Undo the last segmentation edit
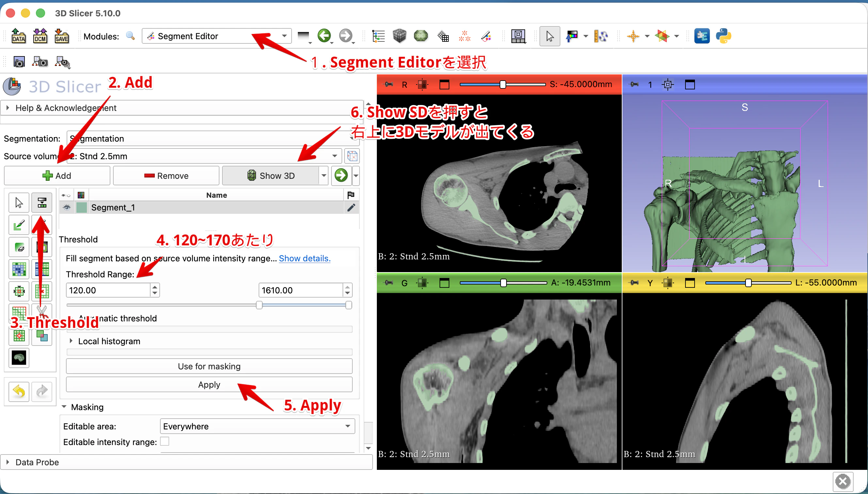This screenshot has width=868, height=494. (x=19, y=392)
